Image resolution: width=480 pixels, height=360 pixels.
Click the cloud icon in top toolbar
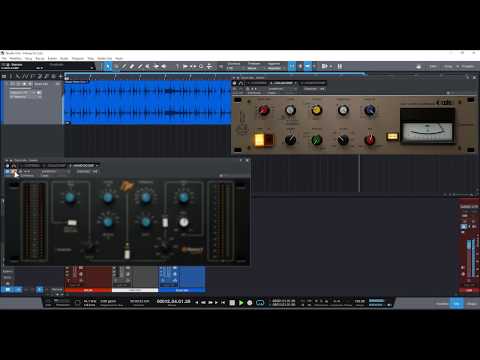click(418, 67)
